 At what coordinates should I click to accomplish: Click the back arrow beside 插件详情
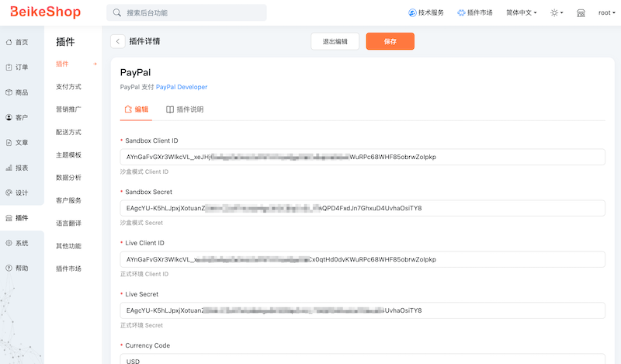click(118, 41)
